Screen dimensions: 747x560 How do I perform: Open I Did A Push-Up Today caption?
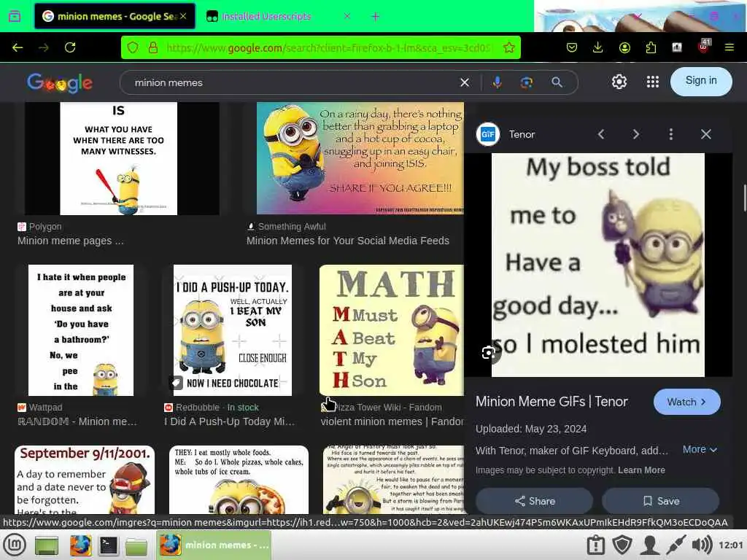tap(230, 422)
